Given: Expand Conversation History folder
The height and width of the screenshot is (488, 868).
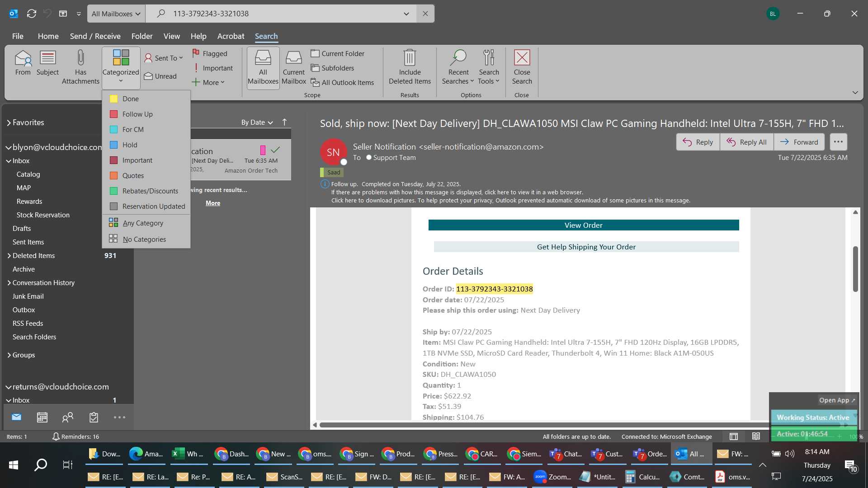Looking at the screenshot, I should click(x=9, y=283).
